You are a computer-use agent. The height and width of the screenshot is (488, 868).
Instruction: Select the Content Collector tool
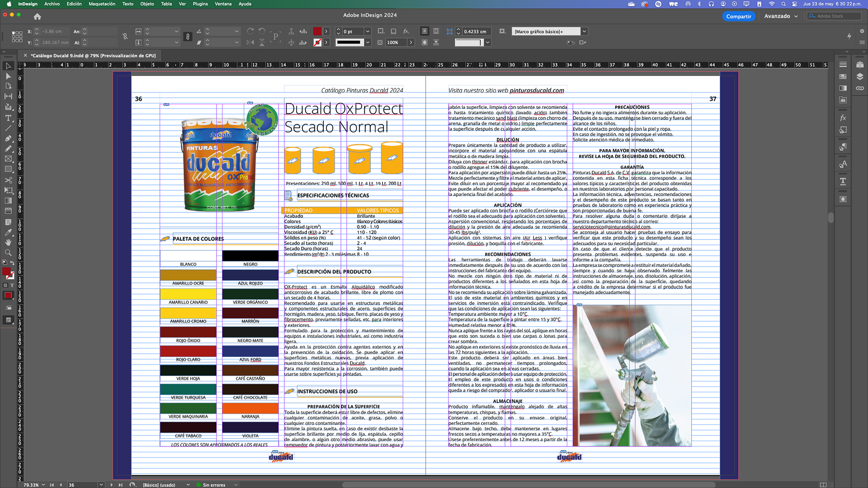[x=8, y=107]
